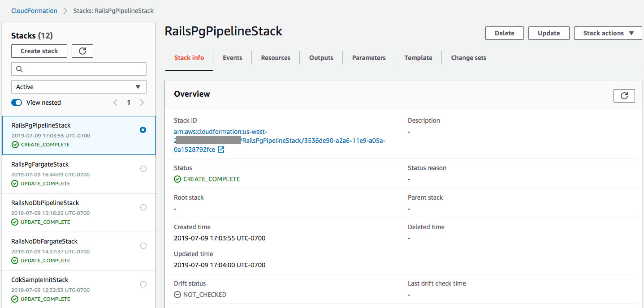The image size is (644, 308).
Task: Open the Active filter dropdown
Action: pos(79,87)
